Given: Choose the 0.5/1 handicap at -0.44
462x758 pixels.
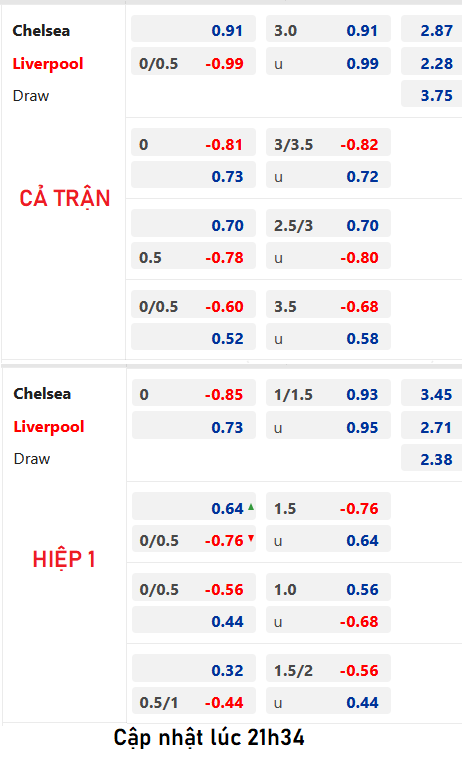Looking at the screenshot, I should point(193,702).
